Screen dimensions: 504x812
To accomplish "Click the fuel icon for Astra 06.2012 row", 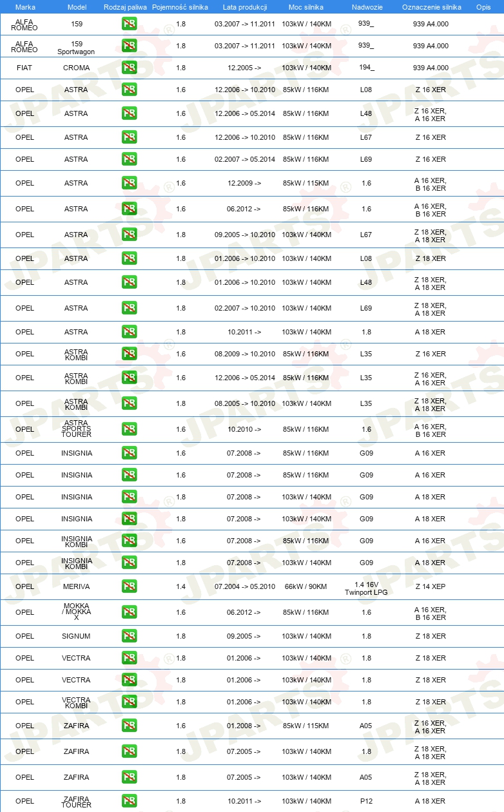I will [x=130, y=209].
